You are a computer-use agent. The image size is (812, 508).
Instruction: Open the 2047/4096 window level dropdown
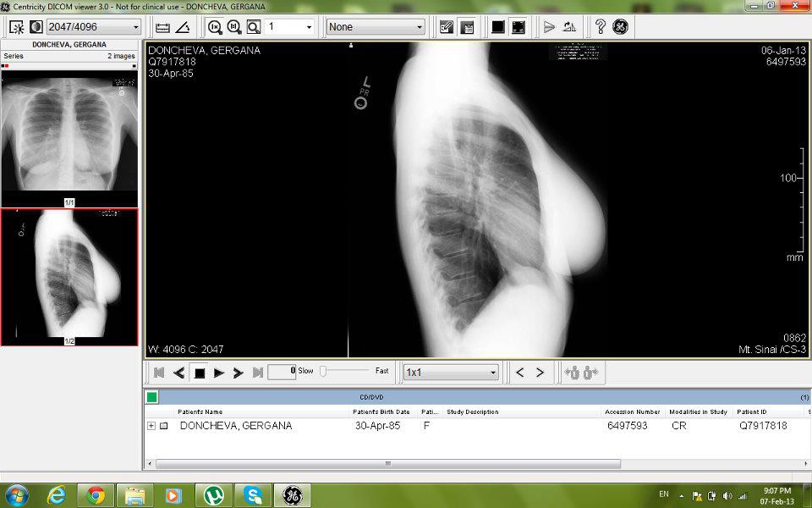tap(94, 27)
